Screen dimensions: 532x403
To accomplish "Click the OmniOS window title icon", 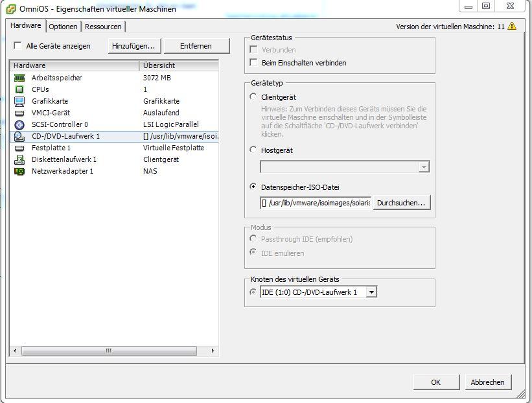I will pyautogui.click(x=11, y=9).
